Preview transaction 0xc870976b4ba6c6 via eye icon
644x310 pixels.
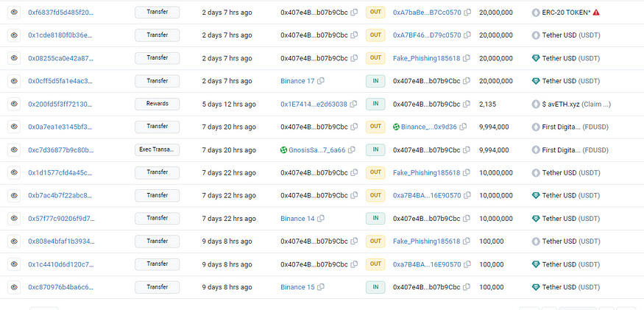point(14,287)
